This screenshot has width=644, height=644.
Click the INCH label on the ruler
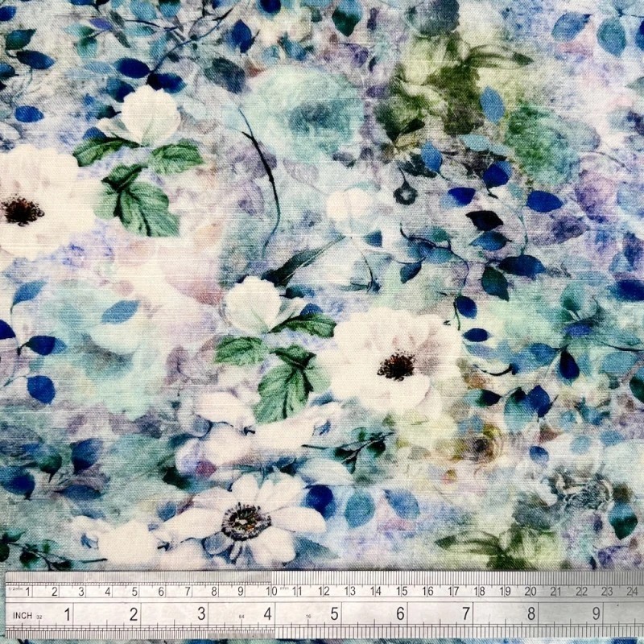click(22, 616)
